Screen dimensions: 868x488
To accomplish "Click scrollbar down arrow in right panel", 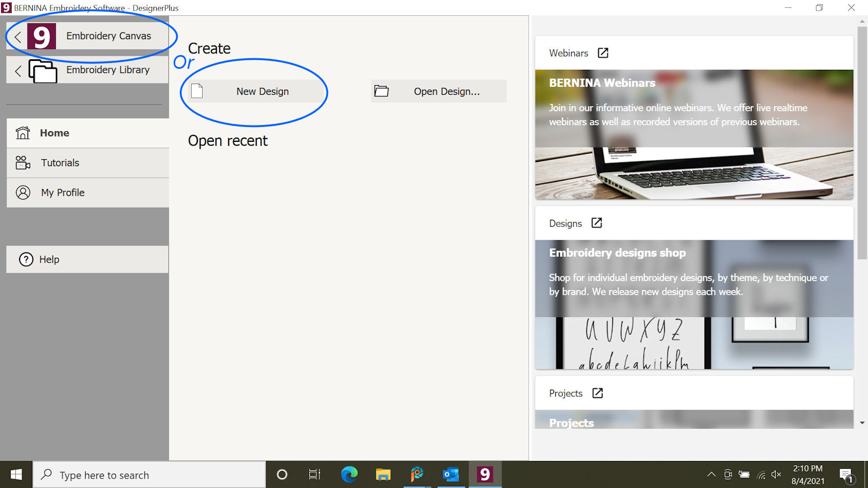I will (862, 423).
